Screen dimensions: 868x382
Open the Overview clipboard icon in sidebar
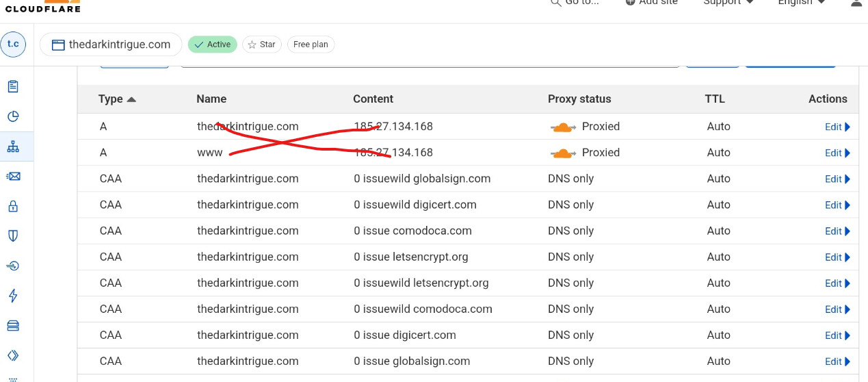13,86
